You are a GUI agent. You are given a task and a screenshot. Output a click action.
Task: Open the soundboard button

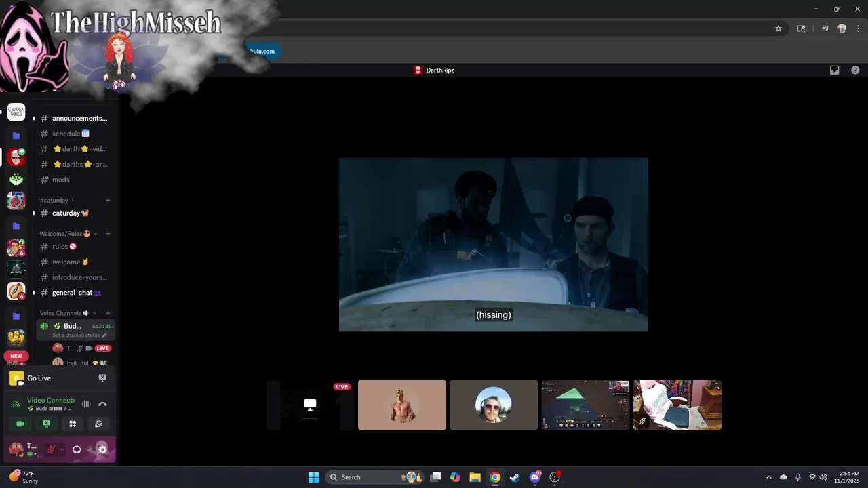point(98,424)
